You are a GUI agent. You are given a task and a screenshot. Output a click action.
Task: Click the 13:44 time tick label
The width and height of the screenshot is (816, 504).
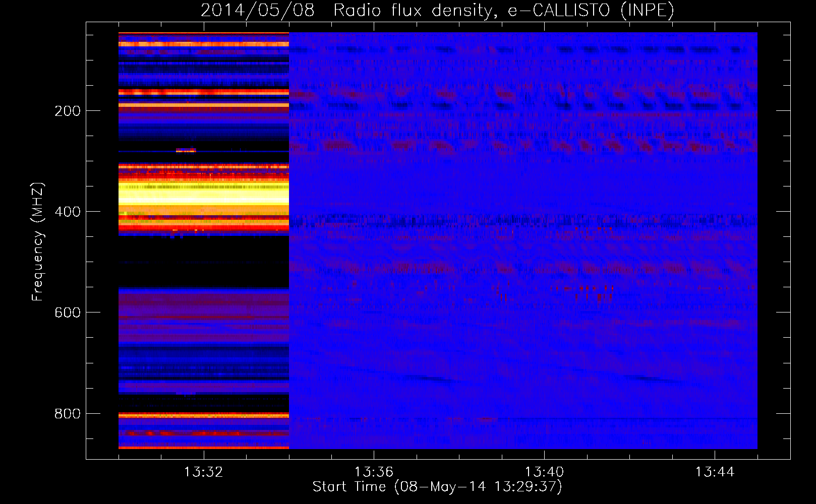[715, 472]
